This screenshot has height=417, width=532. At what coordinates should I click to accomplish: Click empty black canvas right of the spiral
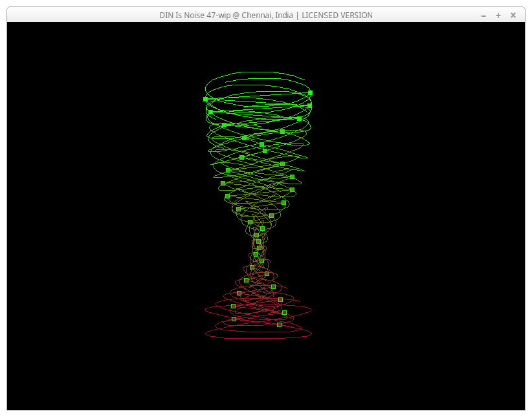[x=421, y=213]
